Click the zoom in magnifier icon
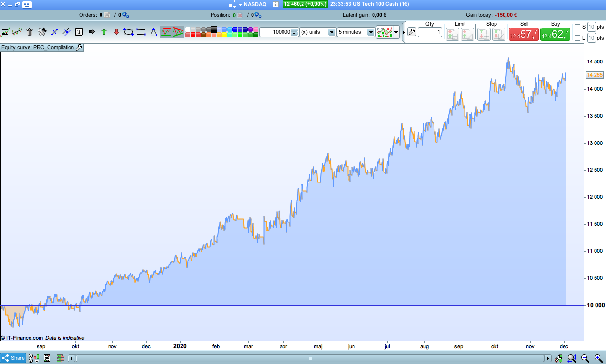The width and height of the screenshot is (606, 364). click(598, 358)
